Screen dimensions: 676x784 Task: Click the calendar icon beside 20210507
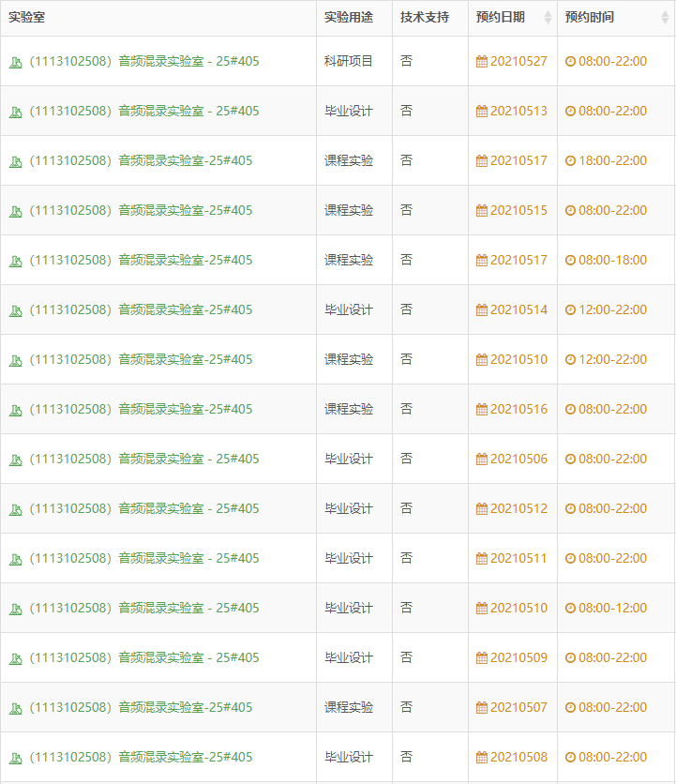pos(482,707)
